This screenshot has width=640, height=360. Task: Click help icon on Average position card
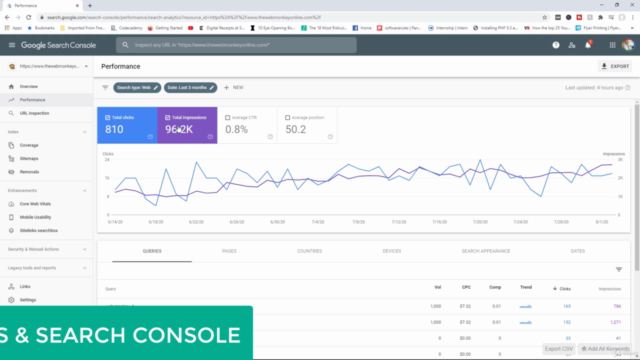click(330, 137)
